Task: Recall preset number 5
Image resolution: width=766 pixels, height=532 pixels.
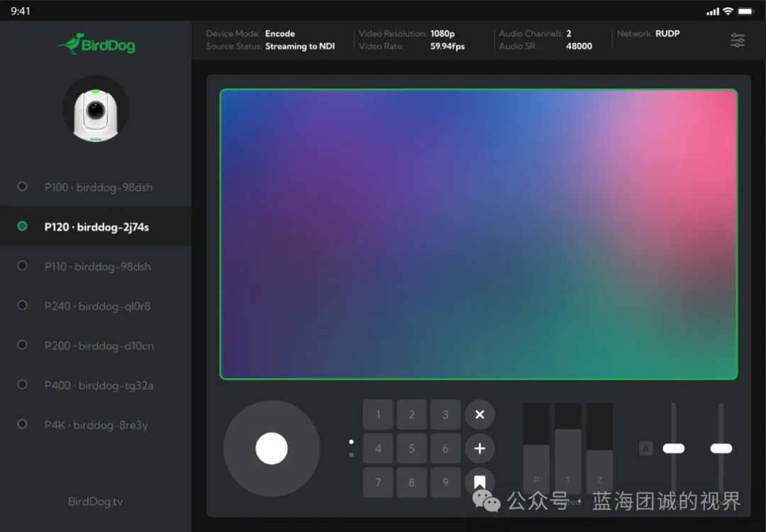Action: click(x=411, y=448)
